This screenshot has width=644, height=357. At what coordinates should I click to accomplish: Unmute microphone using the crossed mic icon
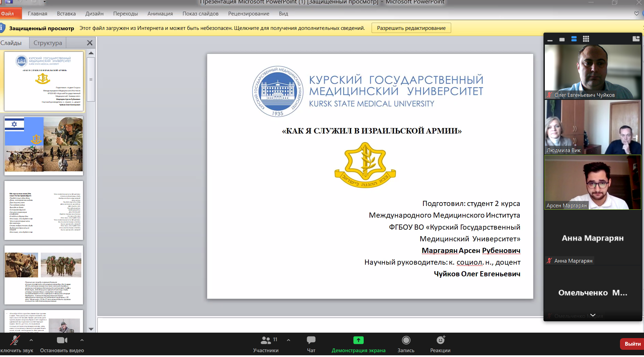15,340
